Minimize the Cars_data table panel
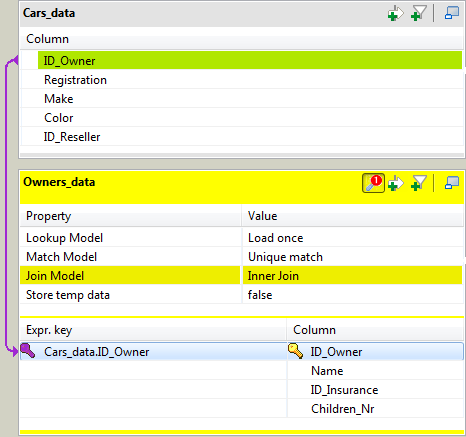466x437 pixels. point(452,13)
